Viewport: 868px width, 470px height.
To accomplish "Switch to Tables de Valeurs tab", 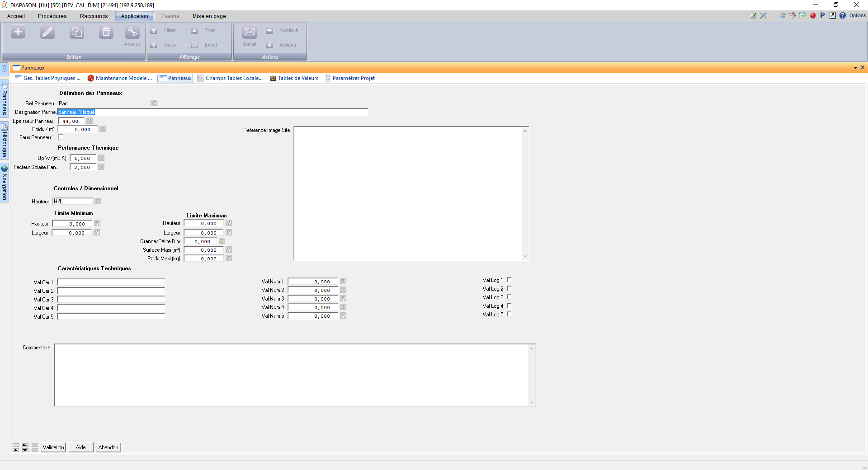I will (x=297, y=78).
